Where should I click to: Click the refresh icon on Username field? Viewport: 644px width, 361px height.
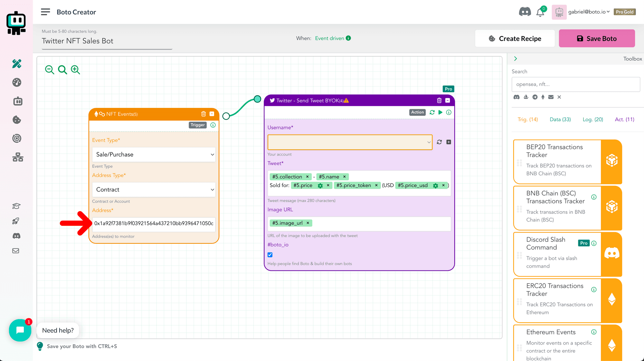[x=439, y=142]
